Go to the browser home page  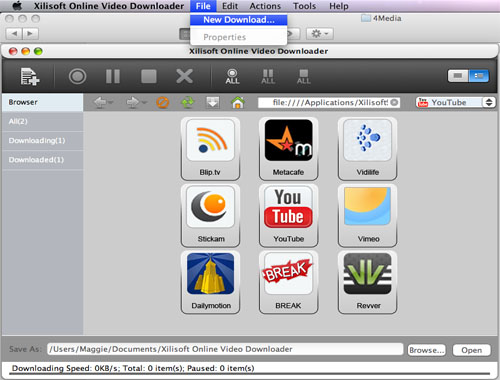tap(238, 102)
